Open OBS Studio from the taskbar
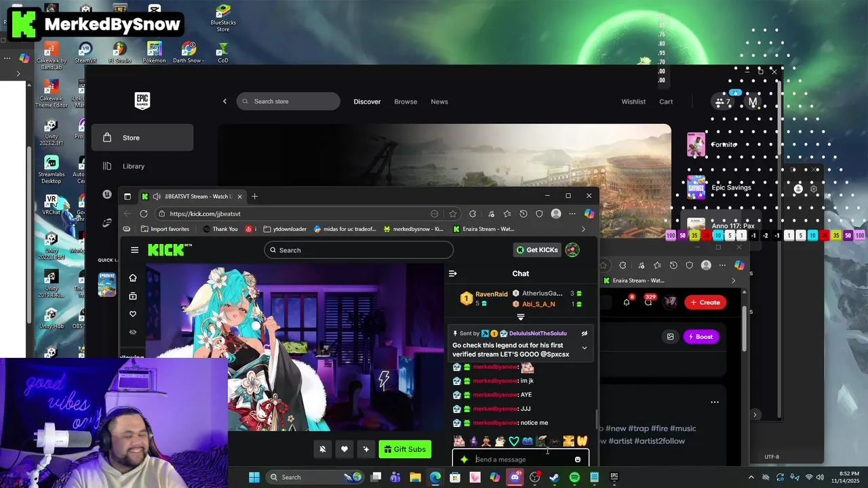 click(x=534, y=477)
